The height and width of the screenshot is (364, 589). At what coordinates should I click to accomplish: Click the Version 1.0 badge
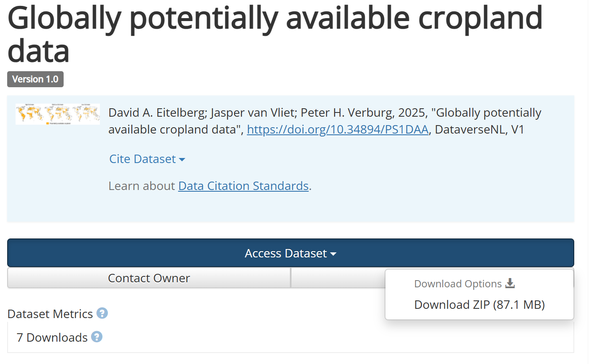tap(35, 79)
